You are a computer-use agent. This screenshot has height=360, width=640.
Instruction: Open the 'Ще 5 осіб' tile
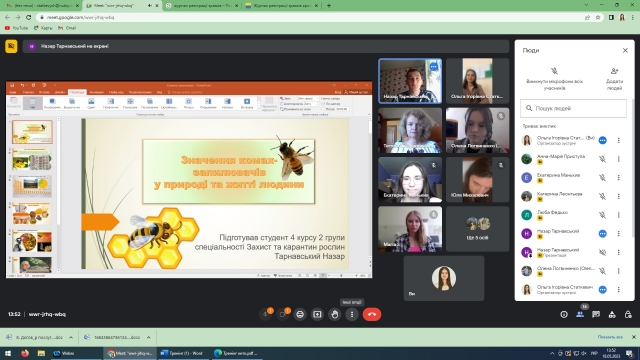click(x=477, y=229)
